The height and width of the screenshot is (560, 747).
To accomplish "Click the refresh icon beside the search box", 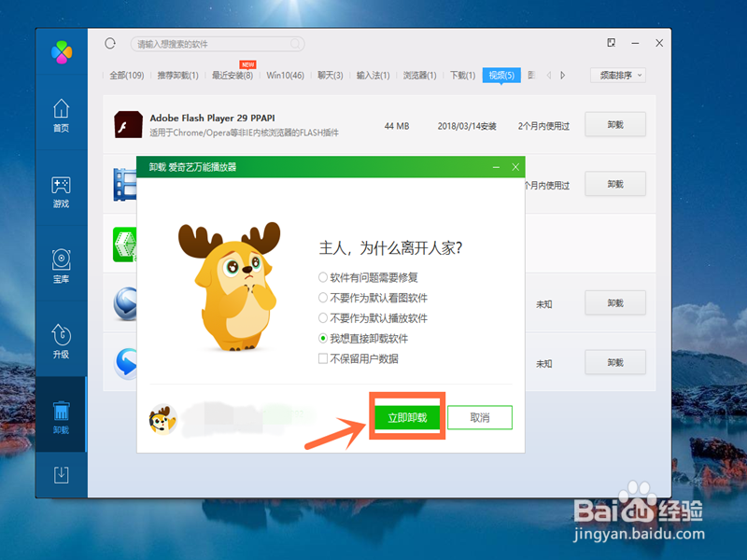I will click(110, 43).
